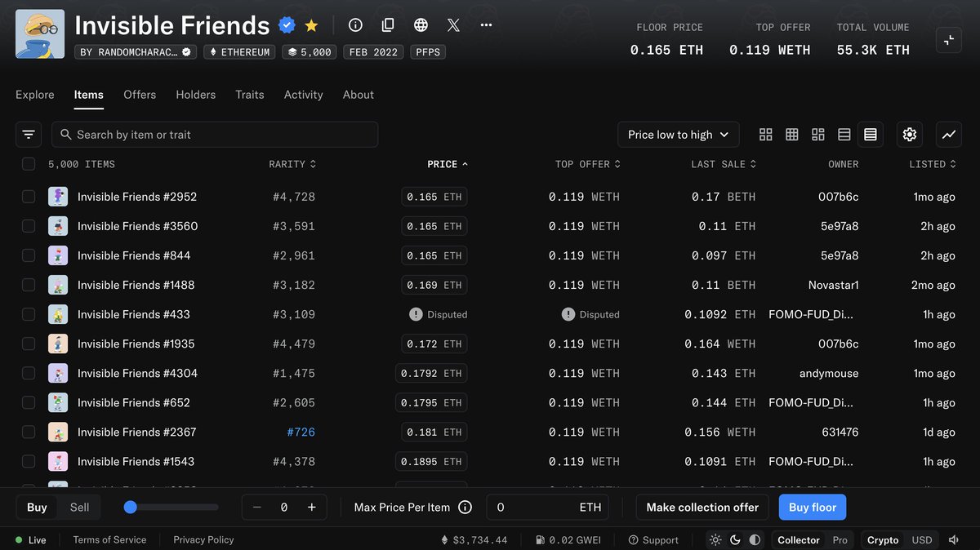Show the price chart icon
Image resolution: width=980 pixels, height=550 pixels.
coord(949,135)
